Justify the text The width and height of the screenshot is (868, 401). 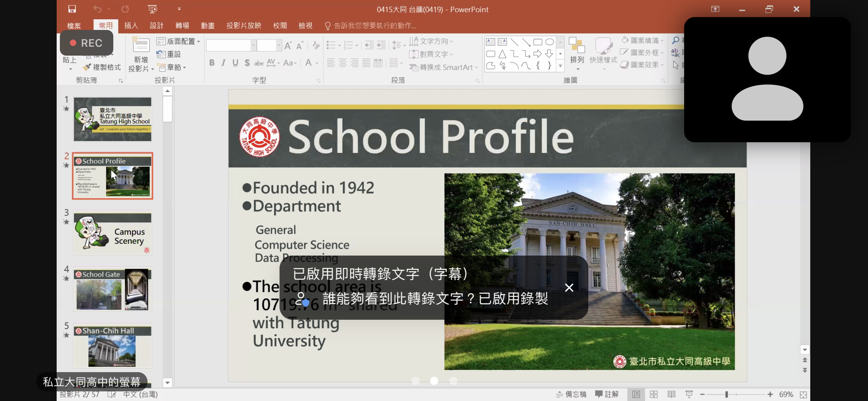pyautogui.click(x=366, y=63)
